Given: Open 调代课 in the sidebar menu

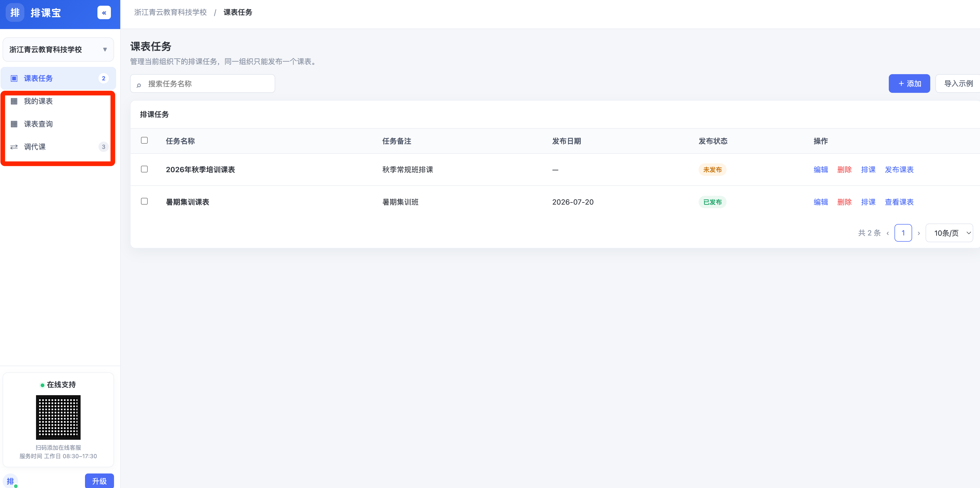Looking at the screenshot, I should coord(58,147).
